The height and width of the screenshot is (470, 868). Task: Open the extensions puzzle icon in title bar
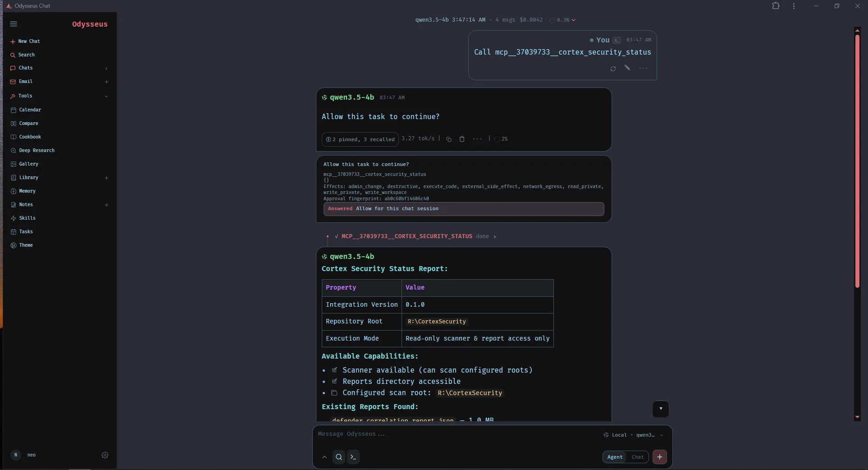click(776, 6)
